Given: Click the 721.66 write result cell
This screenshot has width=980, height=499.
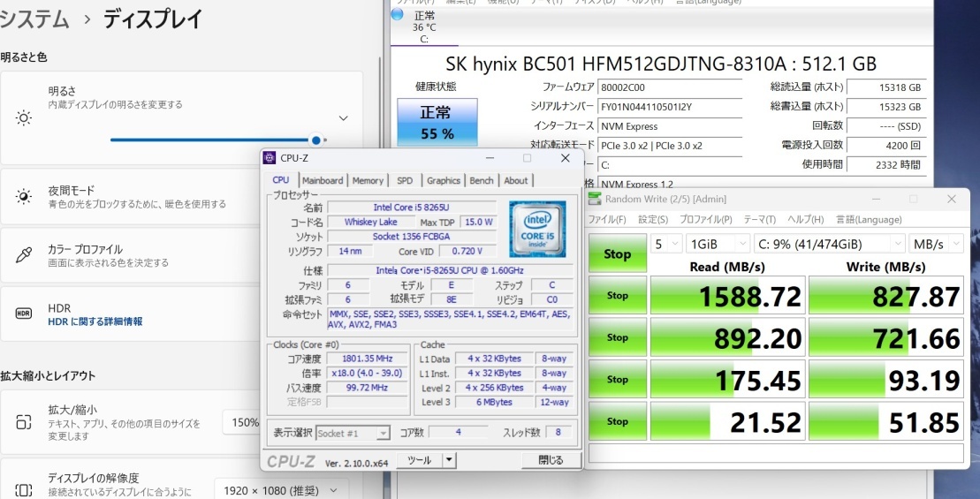Looking at the screenshot, I should point(885,337).
